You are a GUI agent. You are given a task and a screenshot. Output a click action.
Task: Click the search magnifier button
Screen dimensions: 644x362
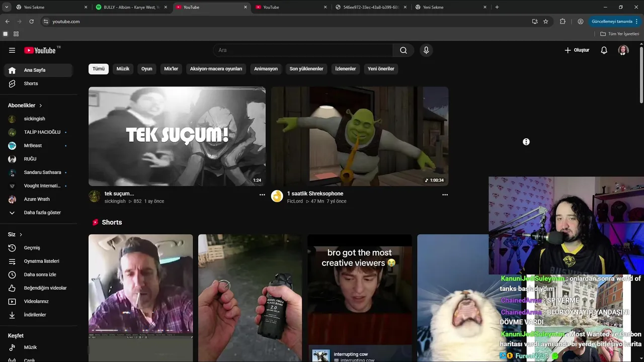click(404, 50)
